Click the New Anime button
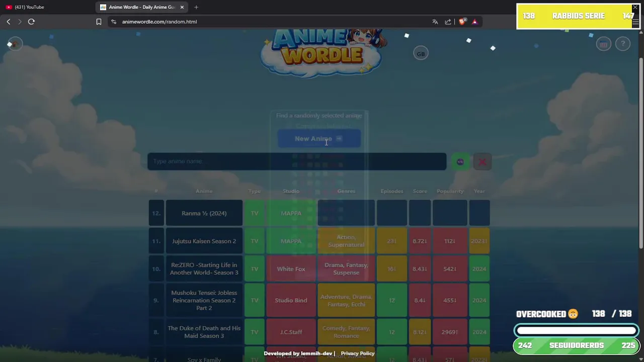The width and height of the screenshot is (644, 362). (319, 139)
